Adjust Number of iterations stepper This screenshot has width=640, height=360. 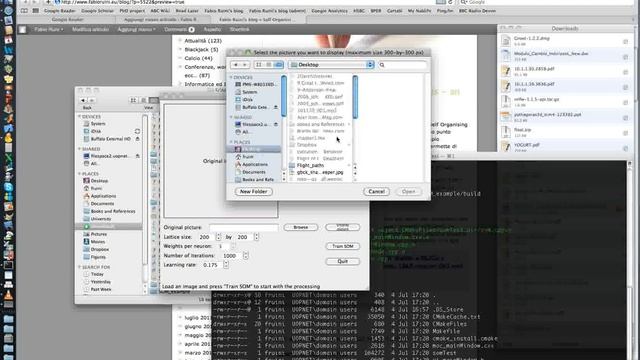tap(246, 256)
